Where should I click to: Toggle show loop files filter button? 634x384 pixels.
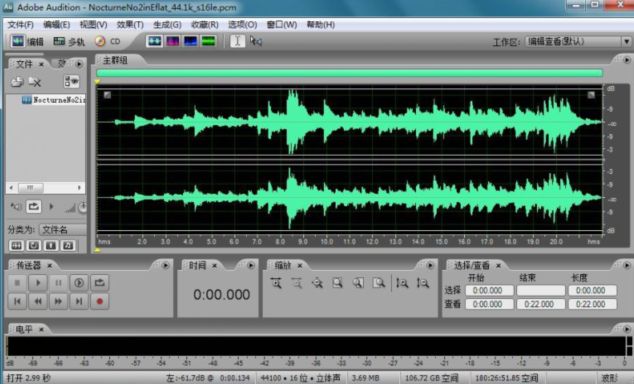pyautogui.click(x=34, y=245)
